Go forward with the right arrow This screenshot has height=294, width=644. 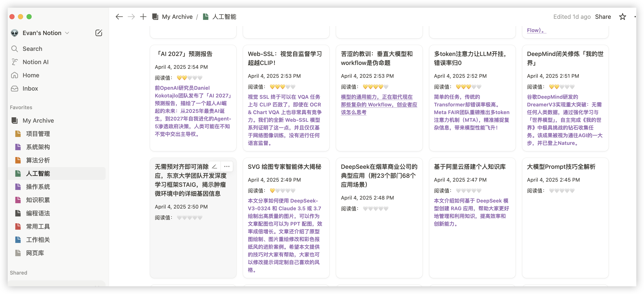(131, 17)
